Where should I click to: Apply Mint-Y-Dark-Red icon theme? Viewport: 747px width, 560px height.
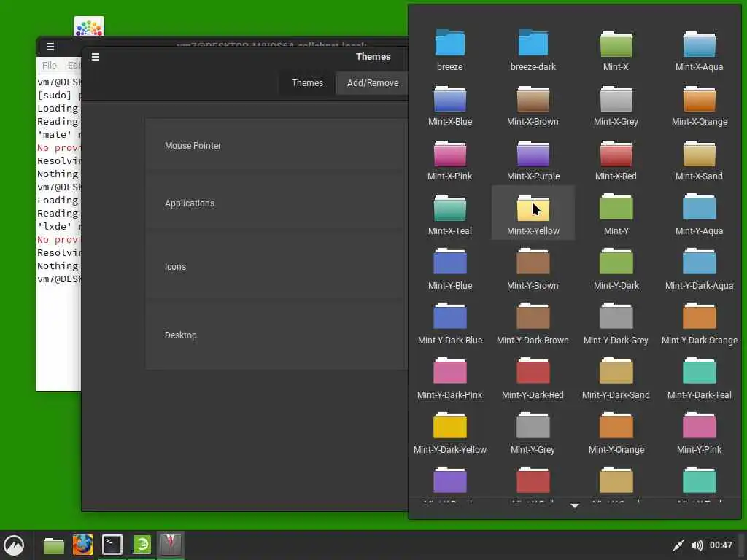pos(533,378)
